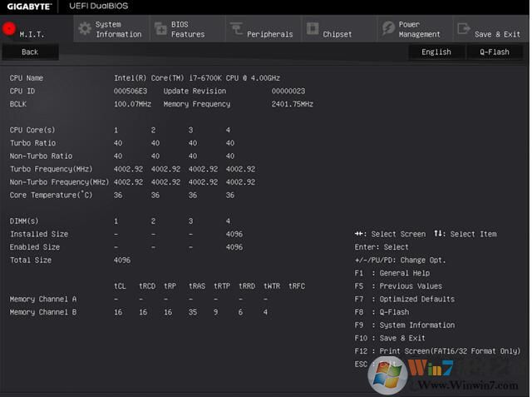Click the Core Temperature label
This screenshot has width=532, height=397.
[51, 195]
